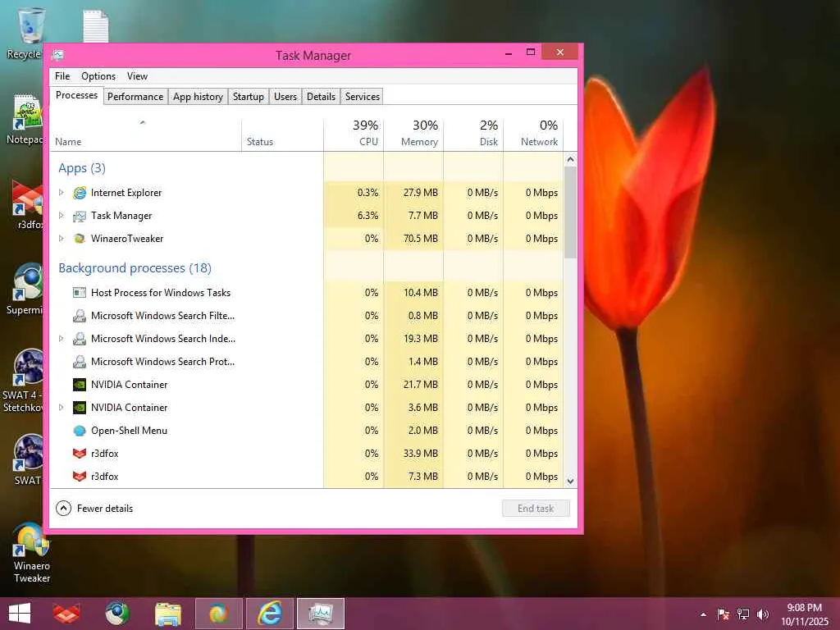Click the 70.5 MB memory value
Viewport: 840px width, 630px height.
click(421, 239)
